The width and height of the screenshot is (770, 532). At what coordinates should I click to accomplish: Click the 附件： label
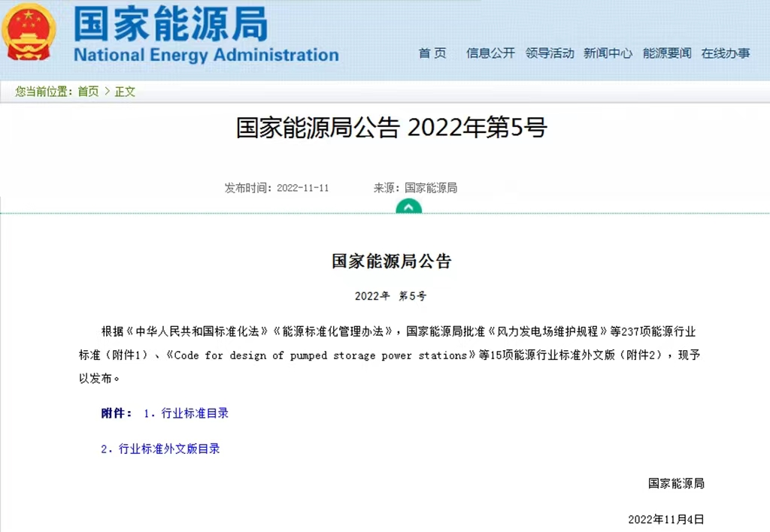(x=117, y=413)
